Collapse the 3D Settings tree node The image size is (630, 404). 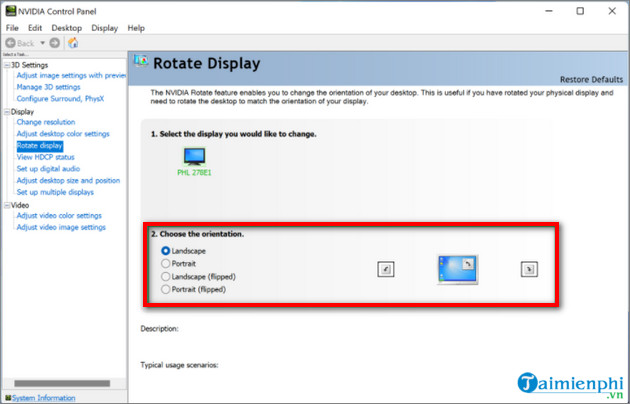[7, 65]
